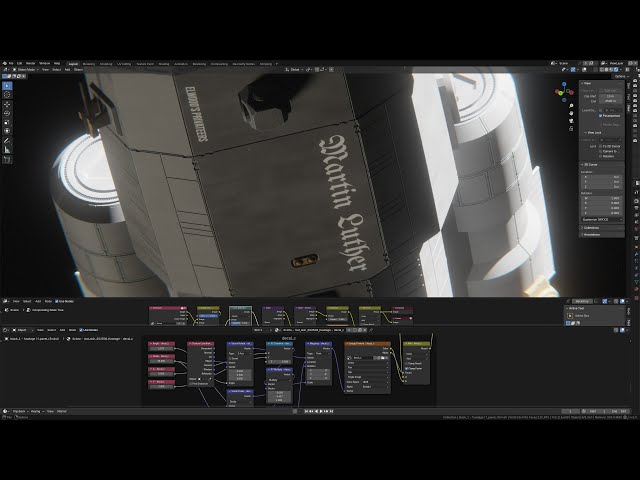Toggle Clamp Result checkbox in the Mix node

pyautogui.click(x=407, y=363)
